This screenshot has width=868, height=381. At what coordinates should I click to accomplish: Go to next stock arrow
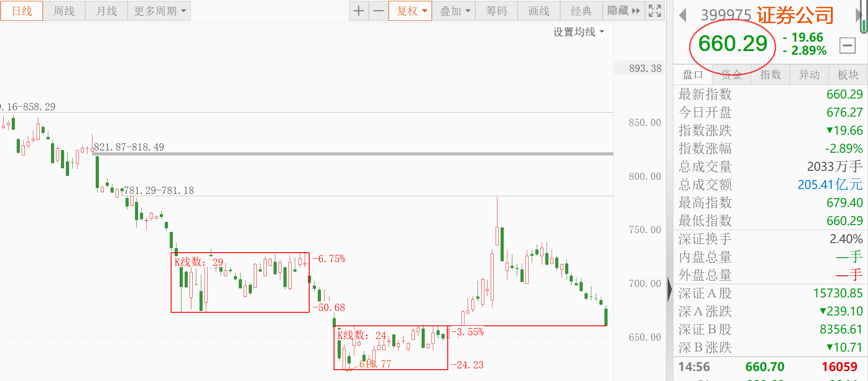click(x=858, y=15)
